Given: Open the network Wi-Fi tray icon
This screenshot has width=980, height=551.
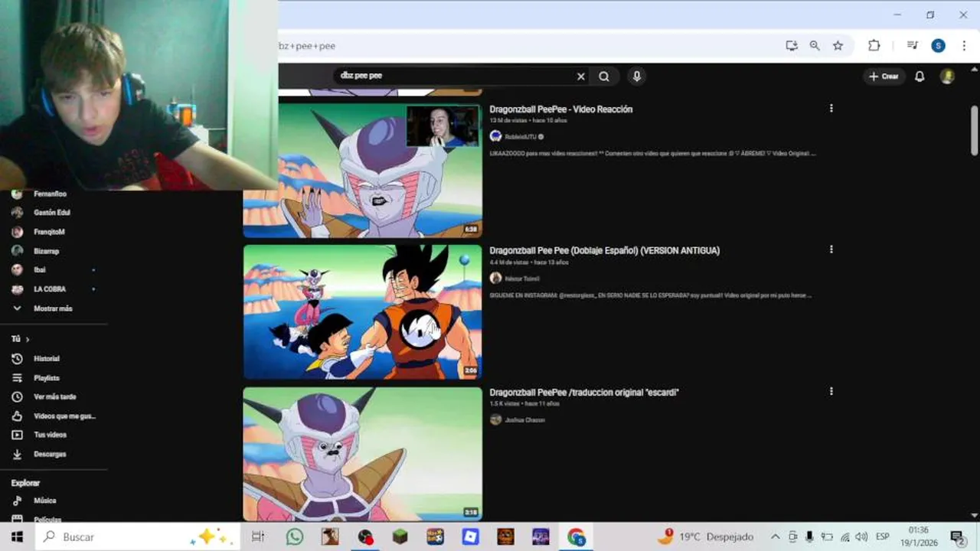Looking at the screenshot, I should click(844, 537).
